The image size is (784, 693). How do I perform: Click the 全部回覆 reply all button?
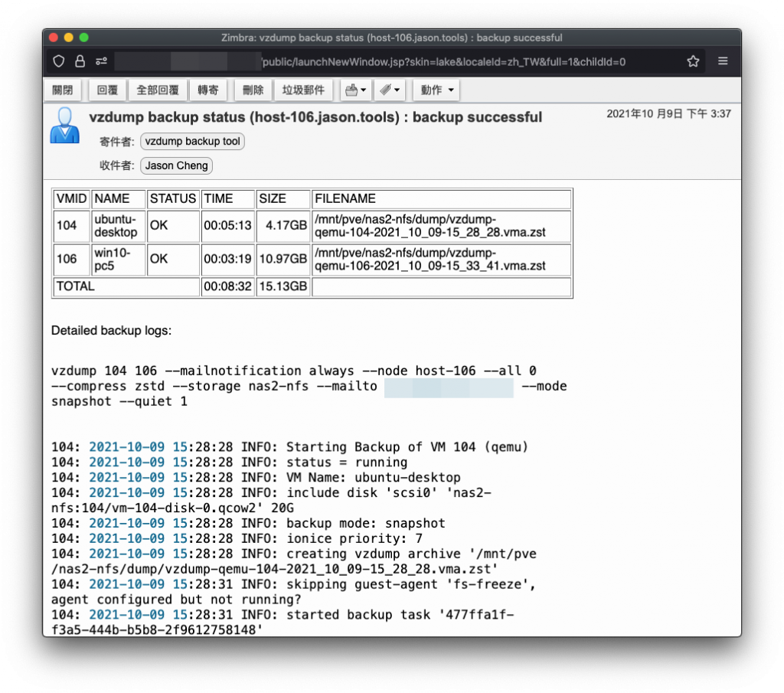click(x=158, y=90)
